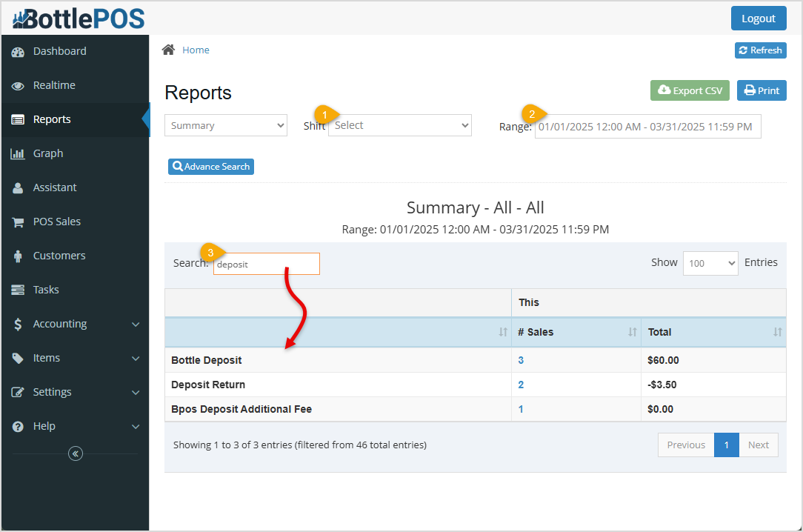Open the Summary report type dropdown

click(x=226, y=125)
